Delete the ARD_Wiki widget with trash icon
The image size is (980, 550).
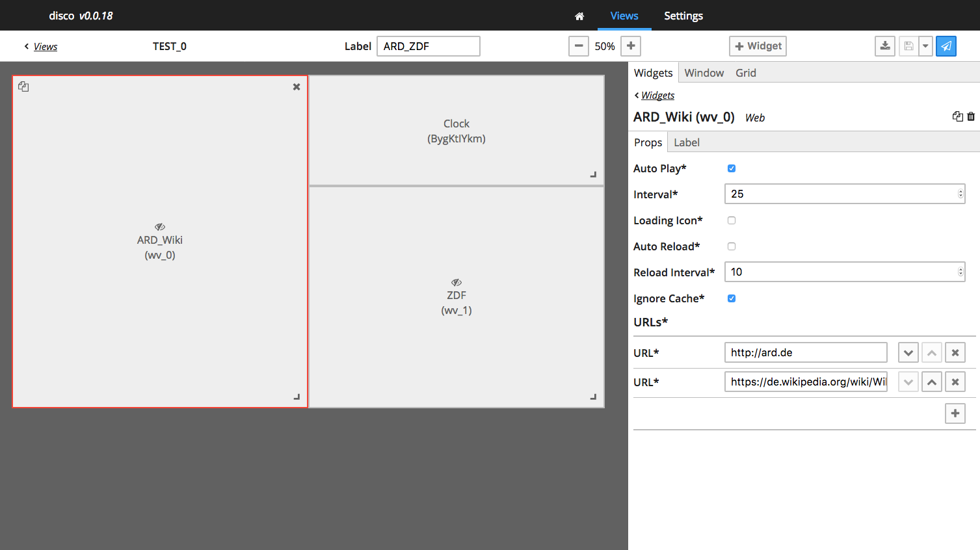(971, 116)
